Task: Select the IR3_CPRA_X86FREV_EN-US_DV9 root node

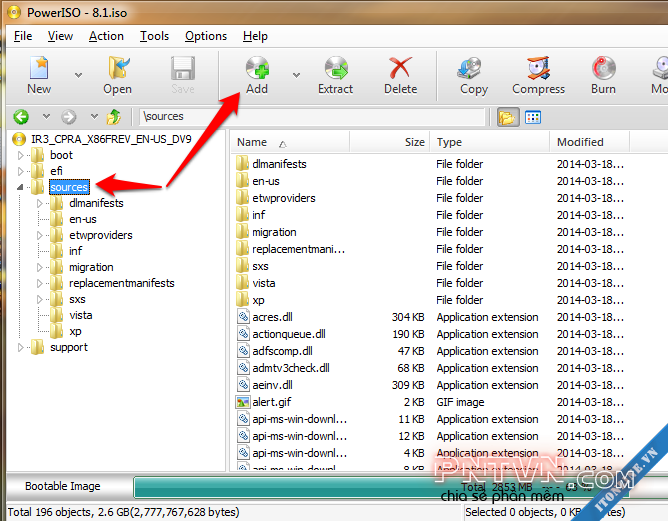Action: [x=111, y=139]
